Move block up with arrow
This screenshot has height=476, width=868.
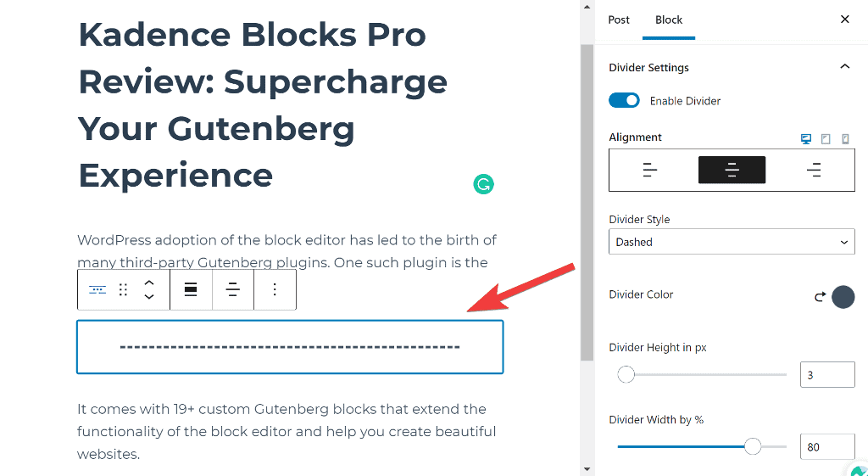pyautogui.click(x=149, y=283)
